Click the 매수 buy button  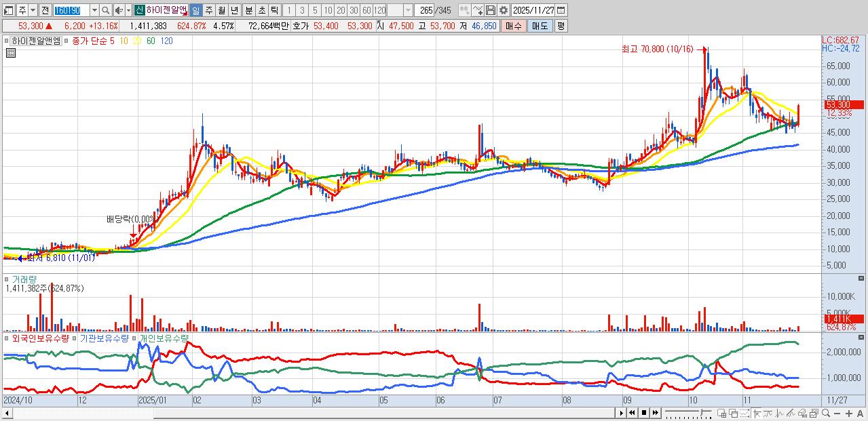tap(514, 26)
